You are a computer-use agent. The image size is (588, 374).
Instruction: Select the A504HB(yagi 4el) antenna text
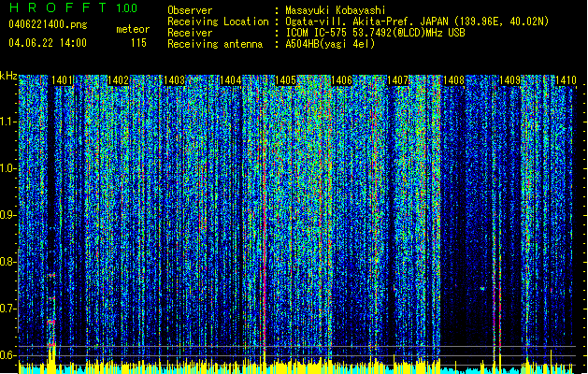(330, 44)
